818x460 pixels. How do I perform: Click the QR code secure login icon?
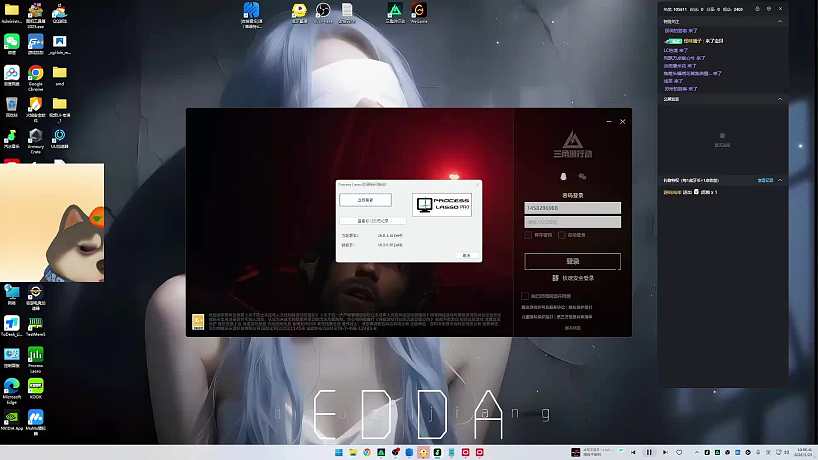556,278
